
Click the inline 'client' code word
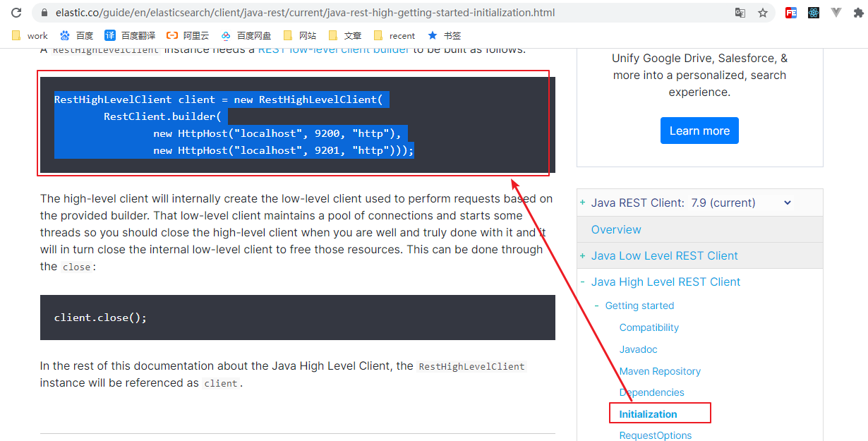[x=221, y=383]
